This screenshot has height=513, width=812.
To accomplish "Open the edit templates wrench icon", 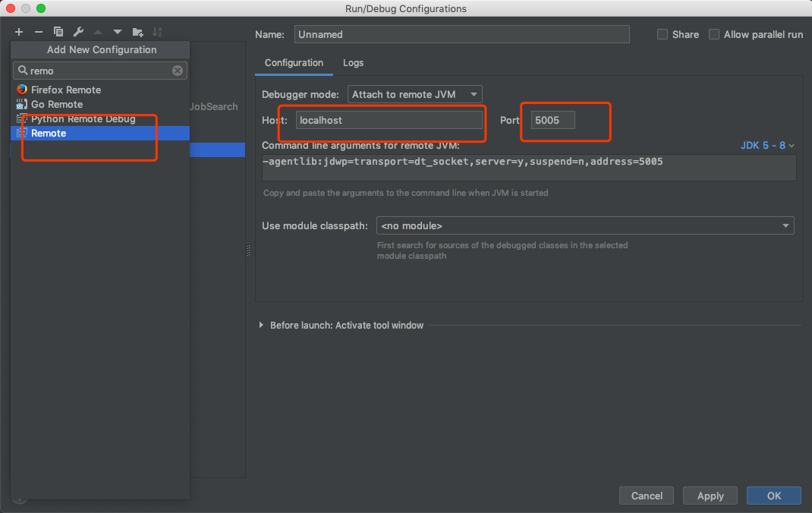I will click(78, 32).
